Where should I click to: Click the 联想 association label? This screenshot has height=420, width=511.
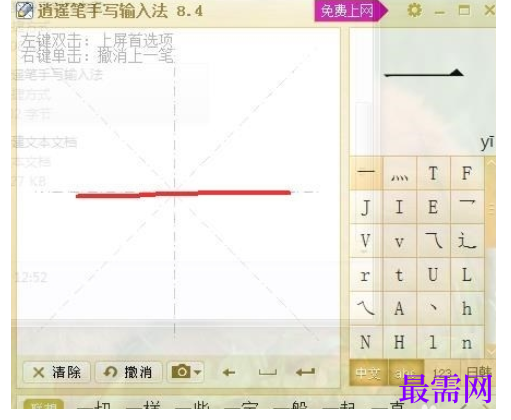point(44,405)
